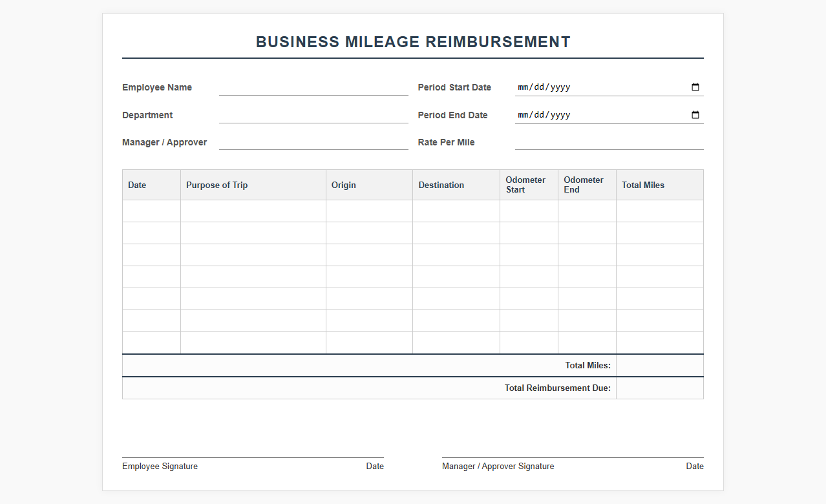Click the Employee Name input field
Viewport: 826px width, 504px height.
tap(313, 87)
